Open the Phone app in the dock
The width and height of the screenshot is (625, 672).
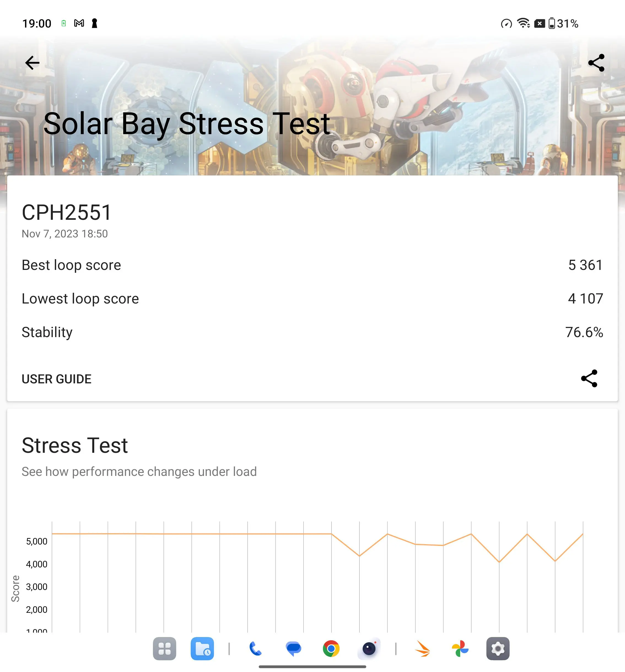pyautogui.click(x=256, y=649)
